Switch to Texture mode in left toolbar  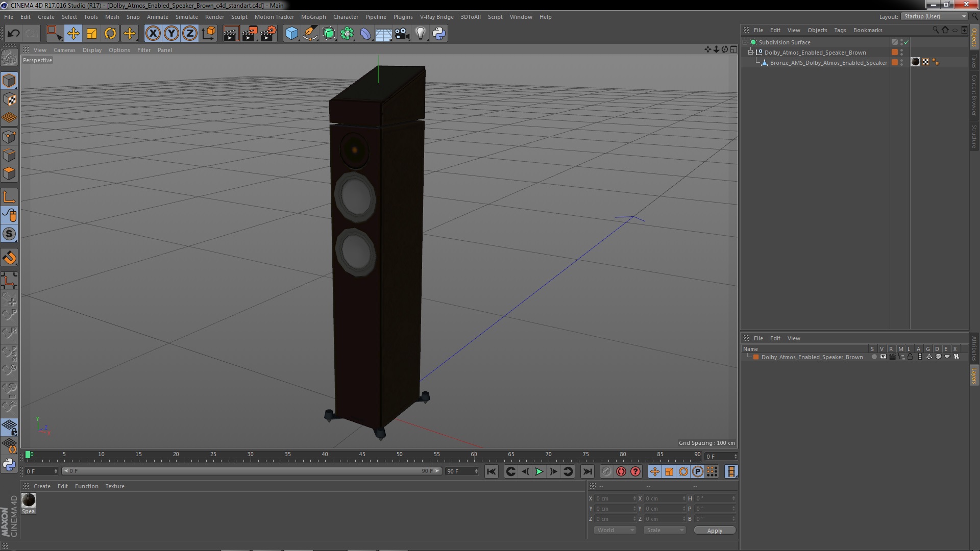[x=9, y=99]
